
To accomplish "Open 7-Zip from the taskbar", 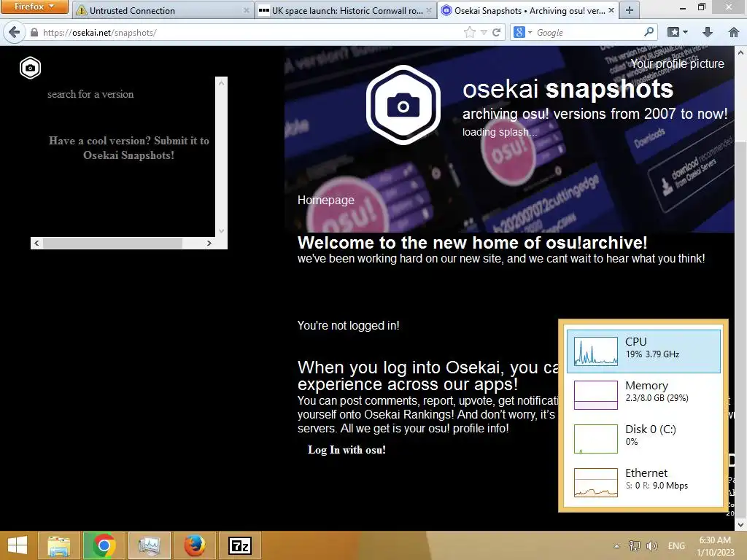I will pyautogui.click(x=239, y=545).
